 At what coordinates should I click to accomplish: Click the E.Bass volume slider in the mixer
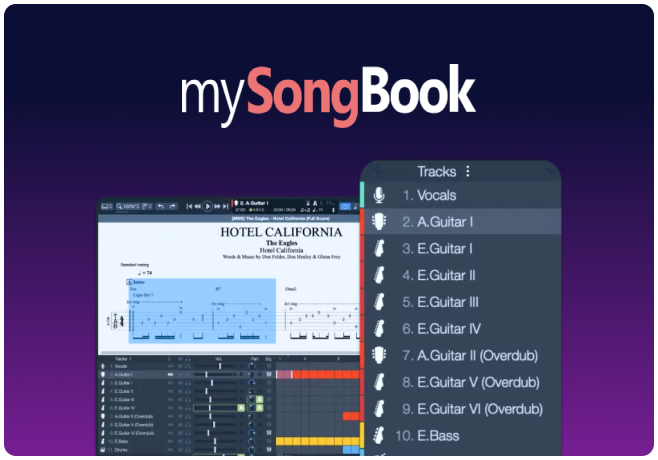coord(215,441)
